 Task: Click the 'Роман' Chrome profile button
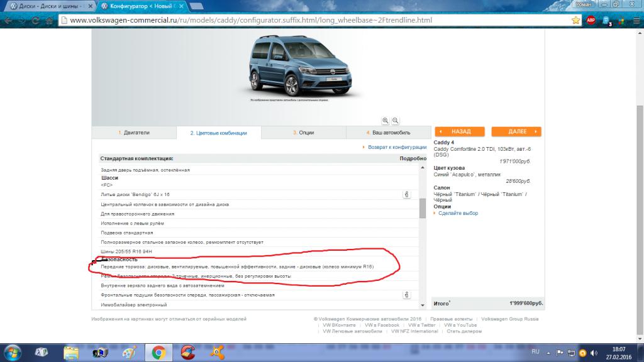pos(583,4)
